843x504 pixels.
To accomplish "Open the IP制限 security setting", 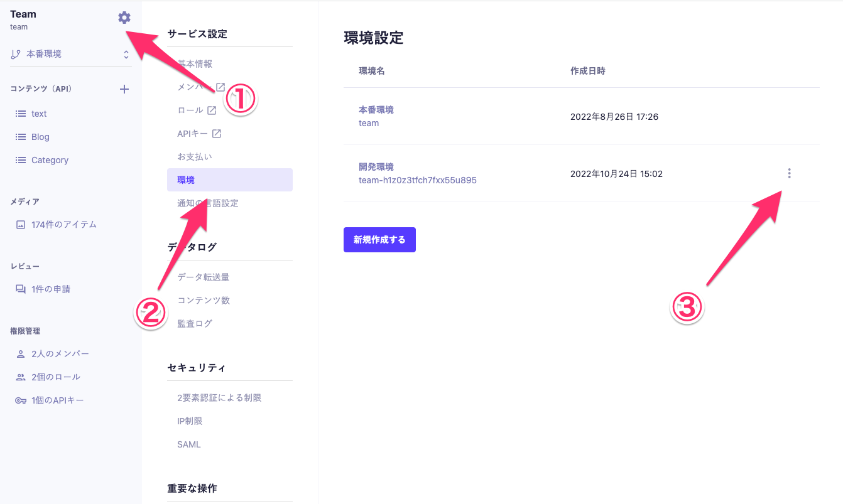I will pyautogui.click(x=190, y=421).
